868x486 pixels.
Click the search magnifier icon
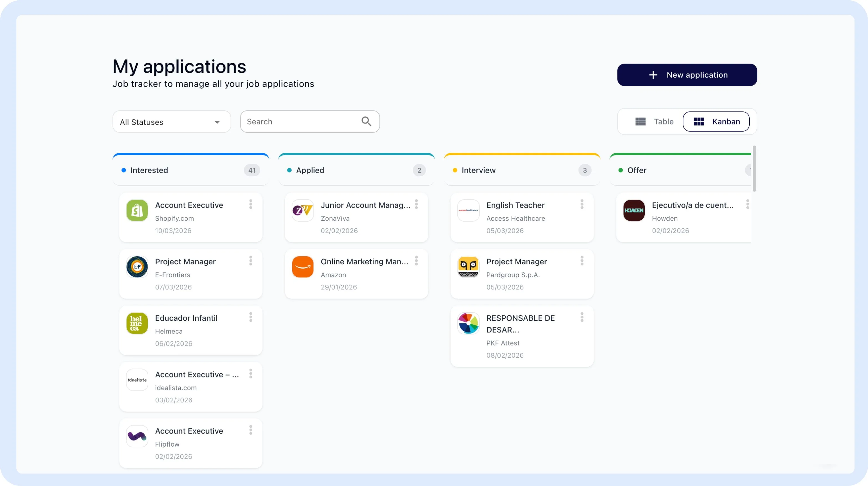tap(366, 122)
